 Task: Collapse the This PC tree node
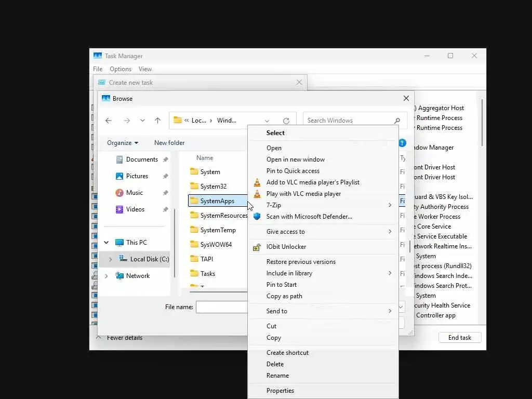[x=106, y=242]
